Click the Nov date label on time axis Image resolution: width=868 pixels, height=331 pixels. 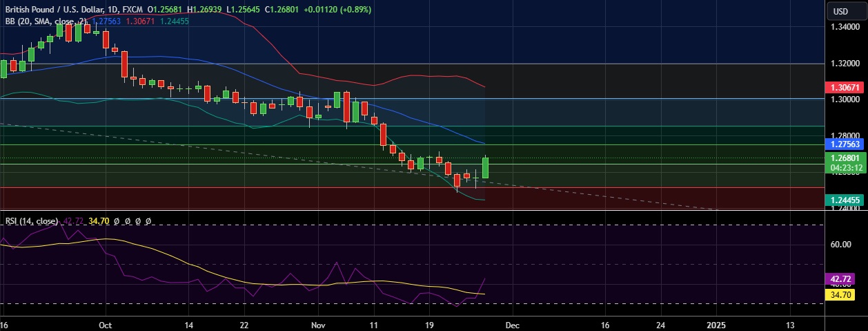tap(317, 324)
